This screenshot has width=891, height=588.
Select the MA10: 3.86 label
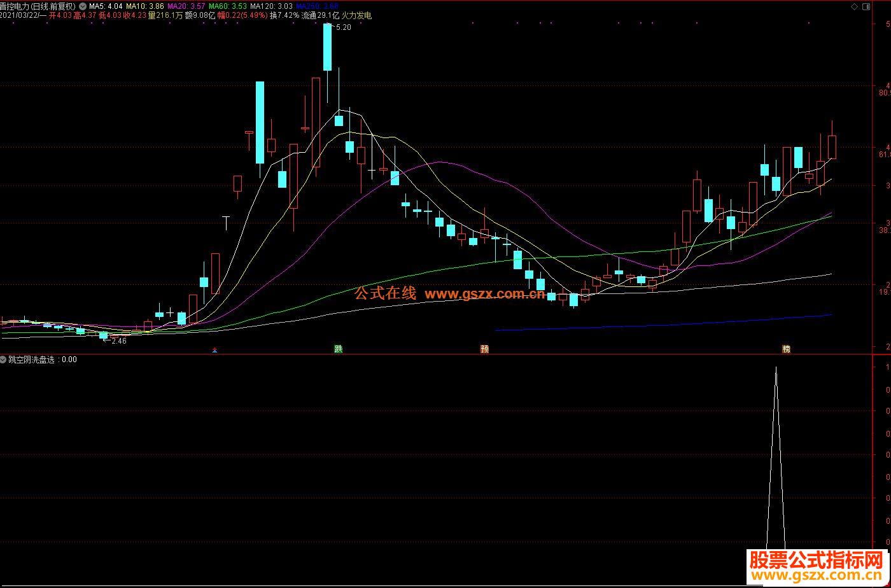(x=145, y=6)
